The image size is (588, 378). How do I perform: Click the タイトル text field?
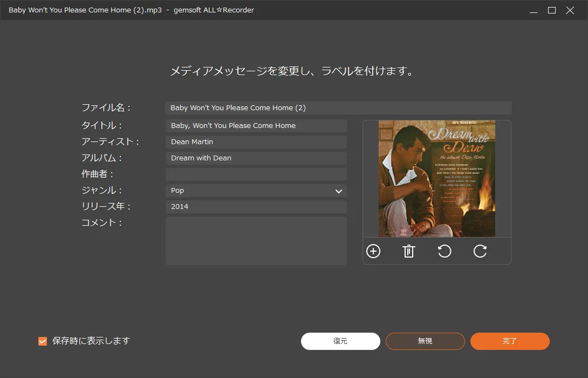point(256,126)
